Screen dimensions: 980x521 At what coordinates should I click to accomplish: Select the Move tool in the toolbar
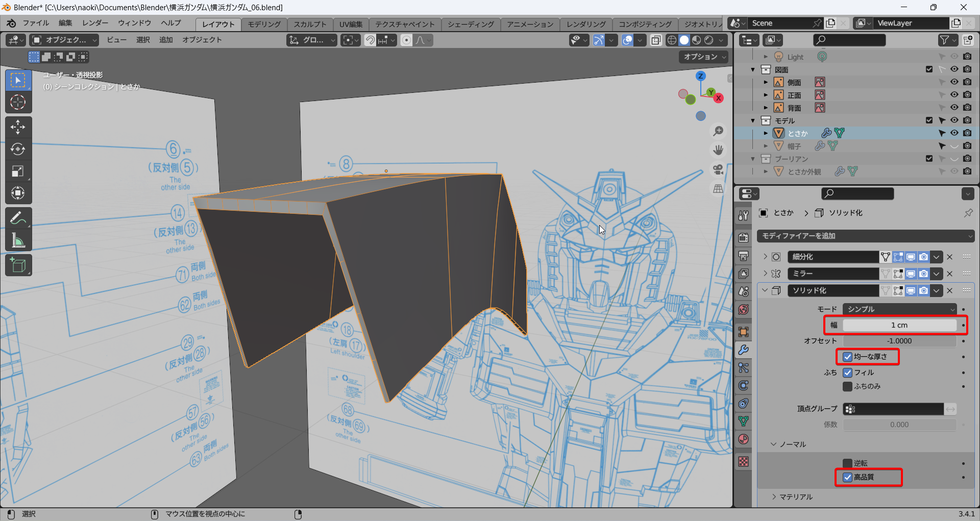coord(18,127)
